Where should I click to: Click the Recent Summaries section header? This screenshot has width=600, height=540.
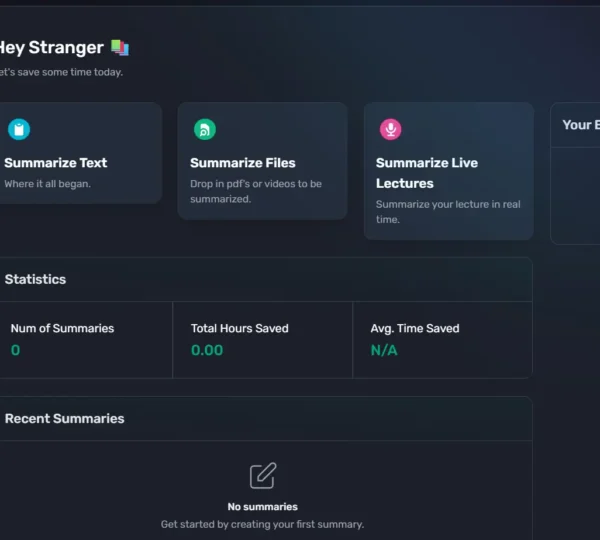point(65,418)
